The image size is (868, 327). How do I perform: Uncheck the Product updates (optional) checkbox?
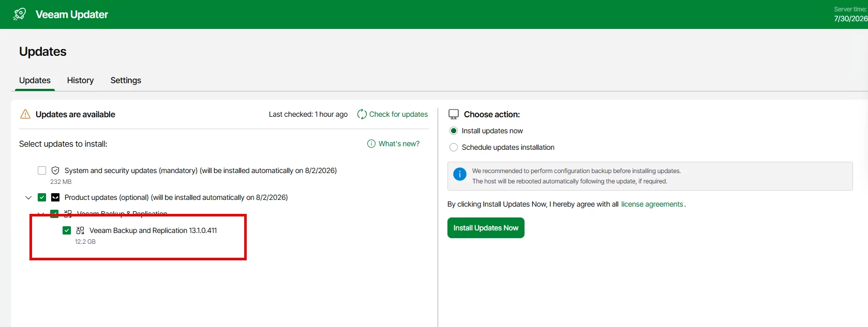[x=42, y=197]
